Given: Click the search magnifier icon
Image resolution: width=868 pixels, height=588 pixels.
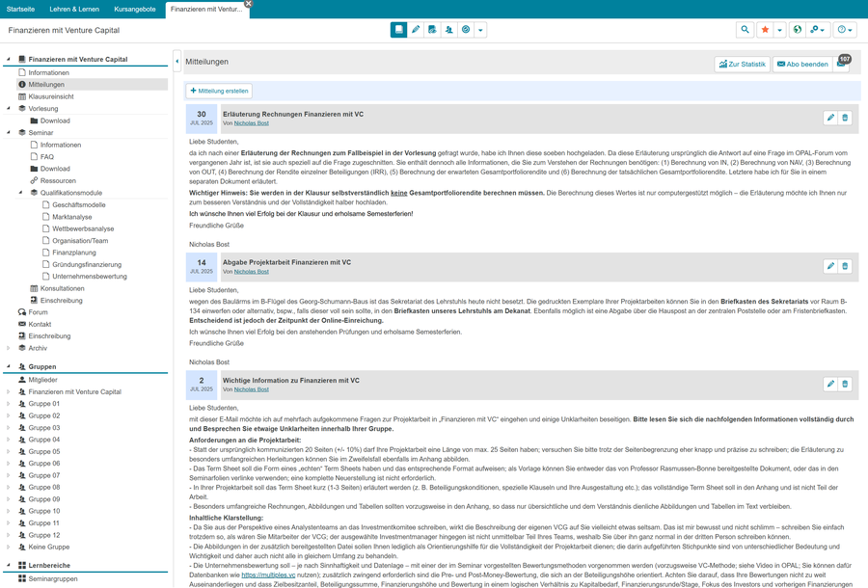Looking at the screenshot, I should (x=745, y=30).
